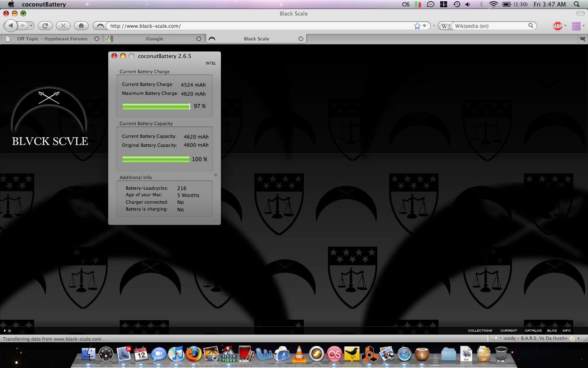Bookmark this page with the star icon
Image resolution: width=588 pixels, height=368 pixels.
pos(417,26)
